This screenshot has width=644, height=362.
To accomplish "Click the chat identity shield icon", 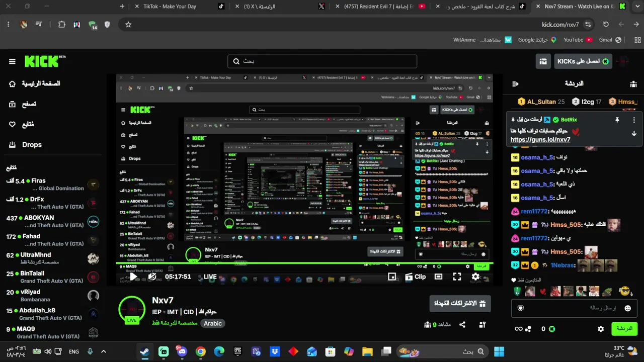I will pos(521,308).
